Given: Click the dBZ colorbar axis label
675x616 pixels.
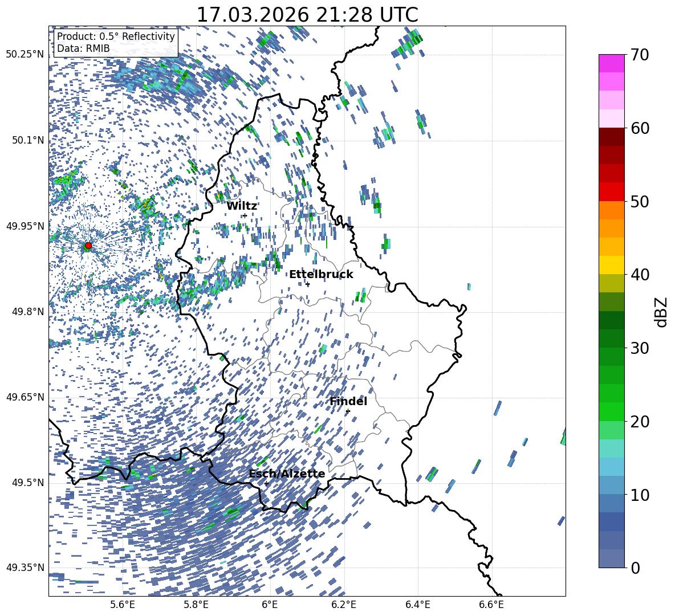Looking at the screenshot, I should pyautogui.click(x=661, y=312).
